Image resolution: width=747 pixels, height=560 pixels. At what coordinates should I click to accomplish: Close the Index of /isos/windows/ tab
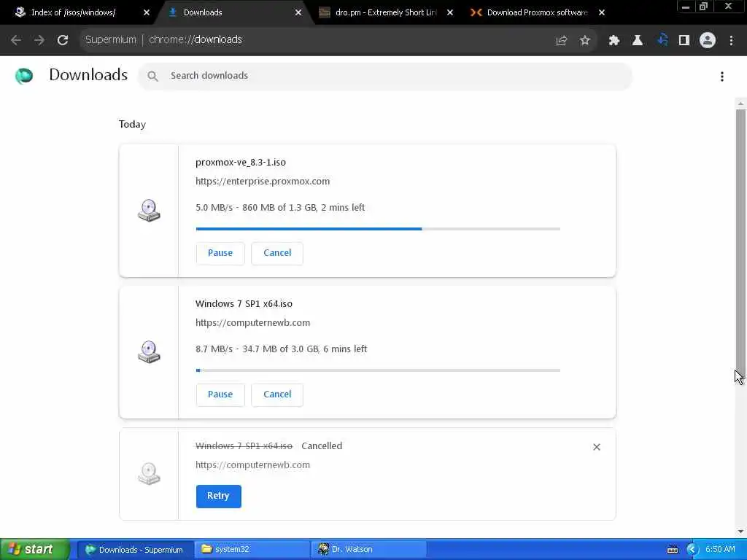[x=146, y=13]
